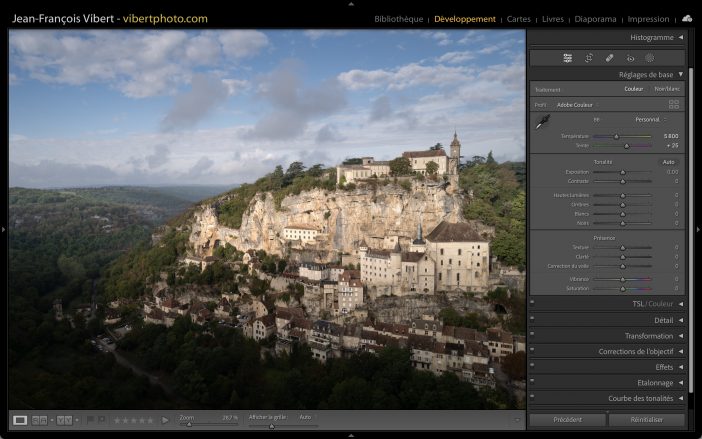The width and height of the screenshot is (702, 439).
Task: Select the Edit sliders tool icon
Action: pos(567,58)
